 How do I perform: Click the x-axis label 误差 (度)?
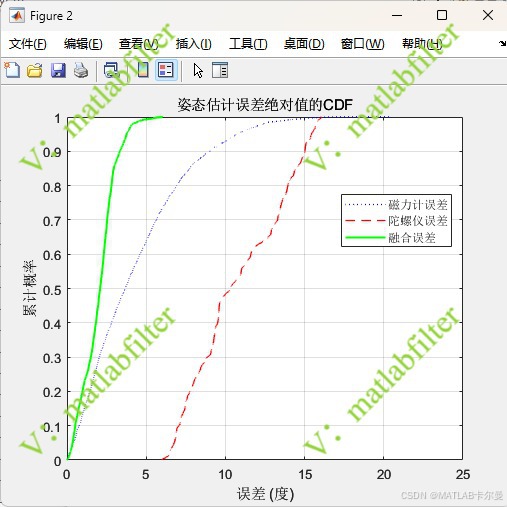[265, 494]
